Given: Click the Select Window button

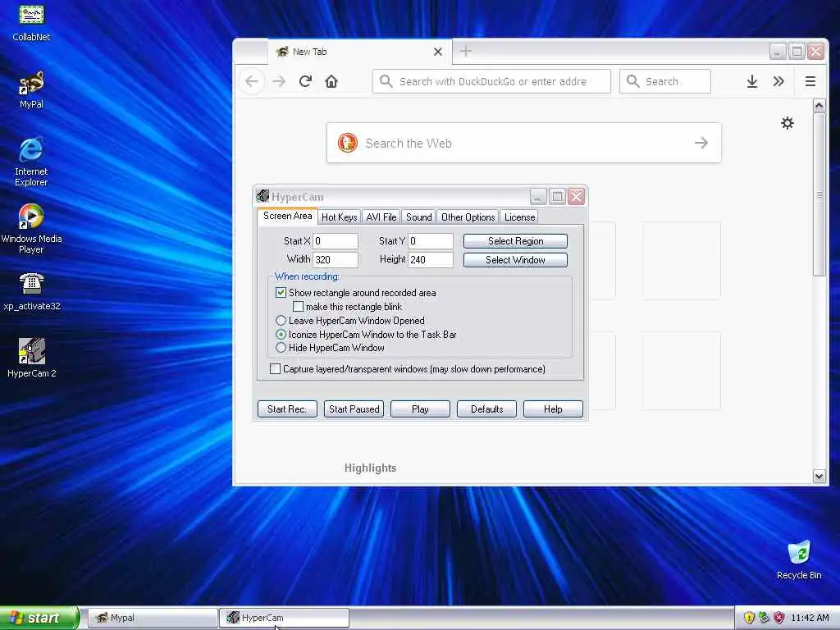Looking at the screenshot, I should [515, 260].
